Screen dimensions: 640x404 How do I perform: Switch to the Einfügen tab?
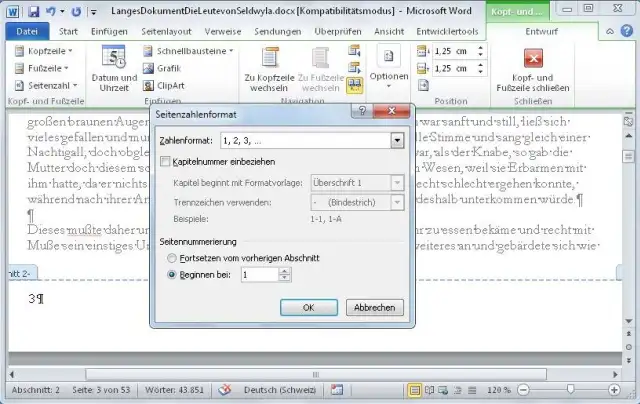pos(109,31)
